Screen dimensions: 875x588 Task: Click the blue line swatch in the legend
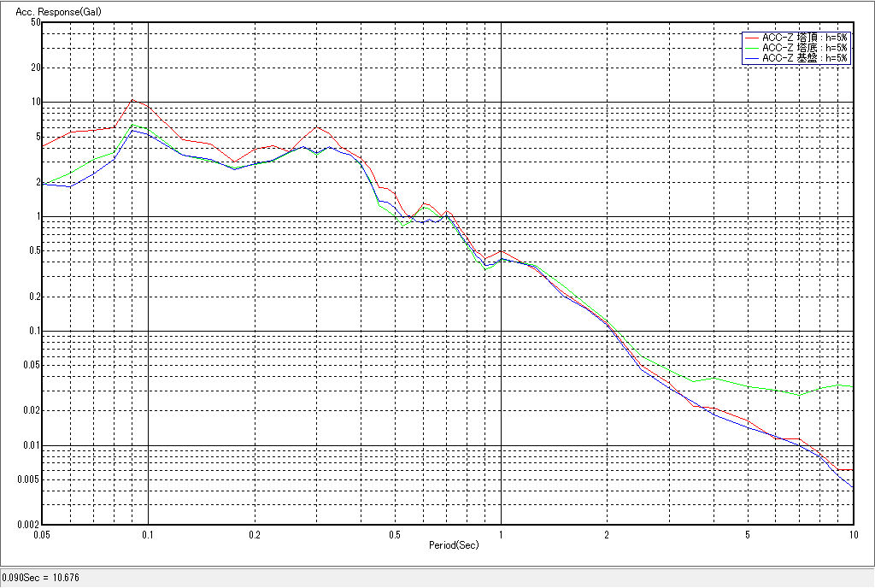752,58
